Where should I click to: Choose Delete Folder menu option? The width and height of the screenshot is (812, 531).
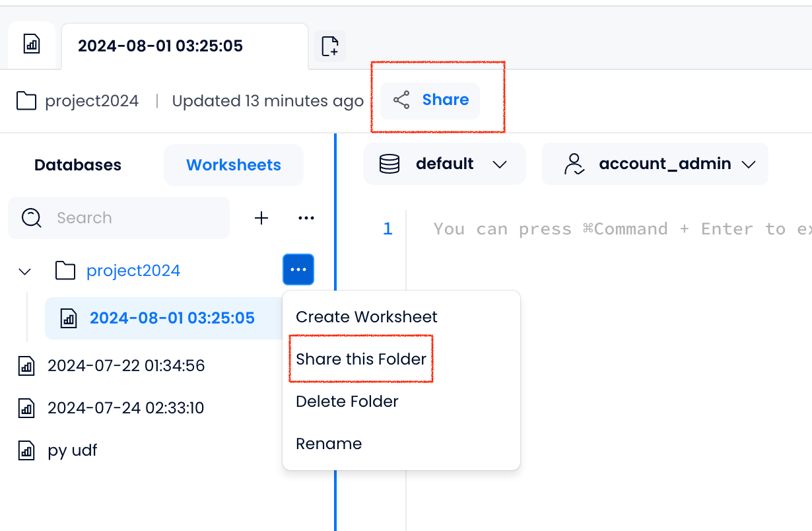tap(347, 402)
